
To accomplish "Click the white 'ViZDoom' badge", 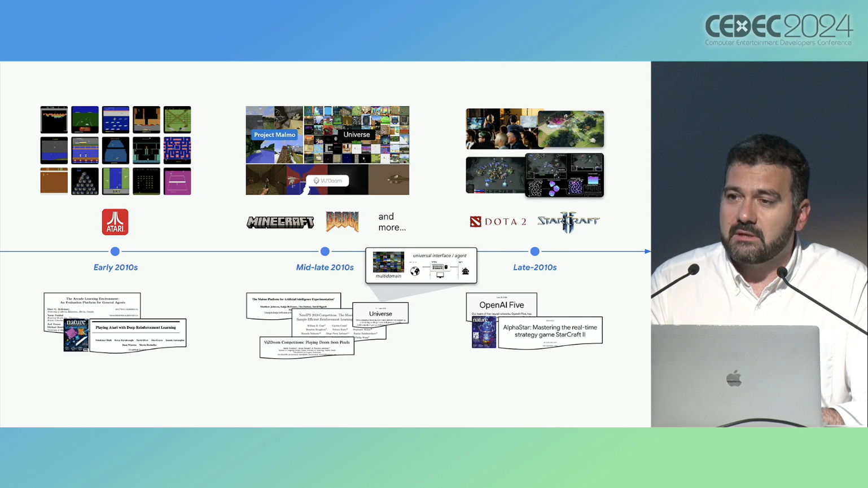I will [328, 181].
